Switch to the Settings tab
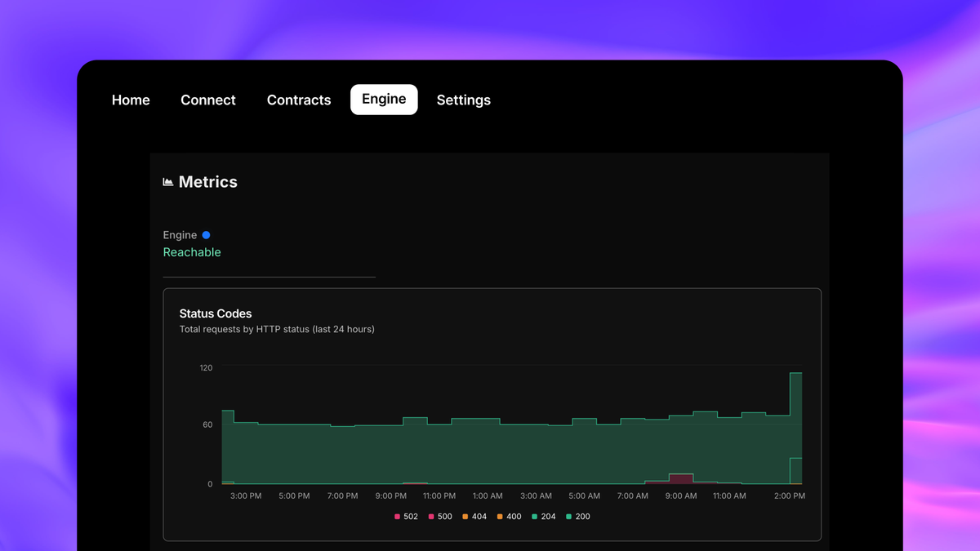This screenshot has height=551, width=980. pyautogui.click(x=463, y=100)
